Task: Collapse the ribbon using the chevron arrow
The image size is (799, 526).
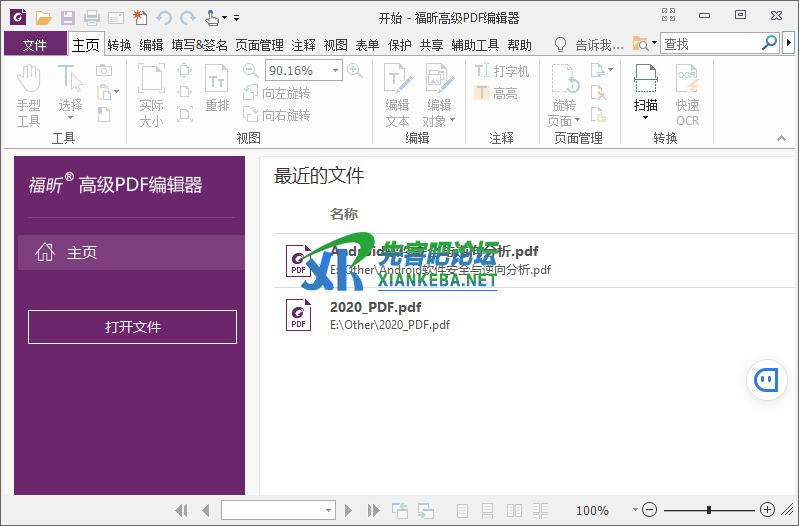Action: click(782, 138)
